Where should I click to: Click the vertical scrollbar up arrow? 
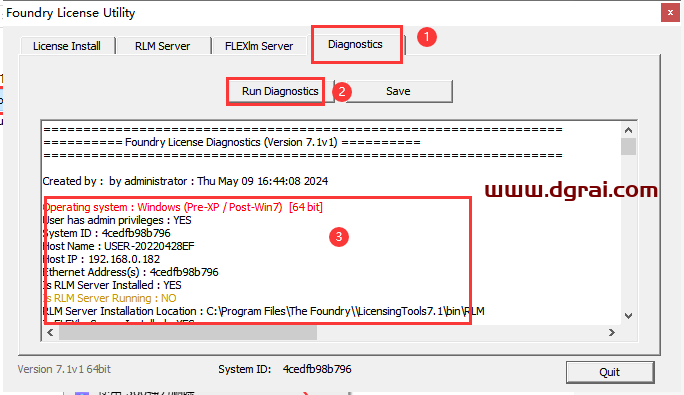click(628, 130)
